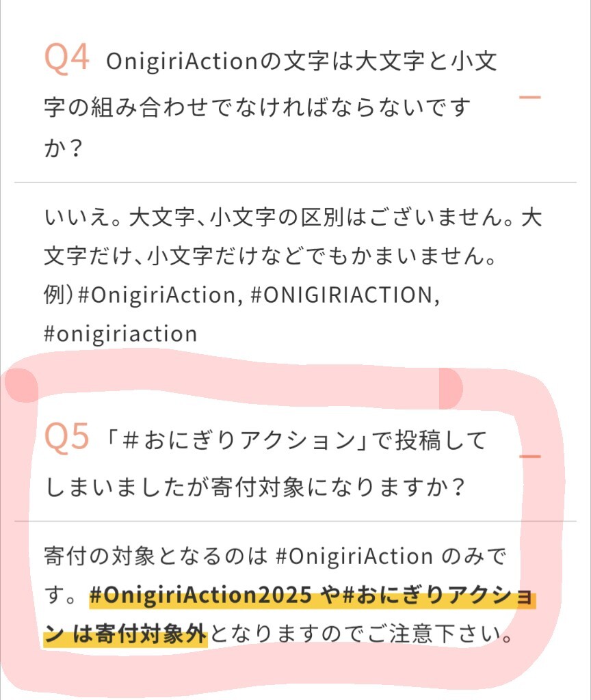Collapse the Q5 answer with minus icon

[x=530, y=456]
